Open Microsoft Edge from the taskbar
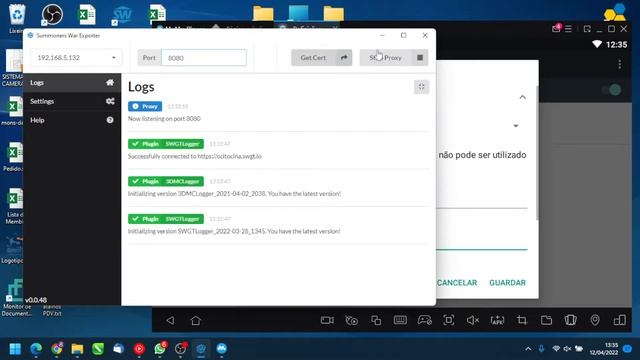640x360 pixels. [36, 349]
